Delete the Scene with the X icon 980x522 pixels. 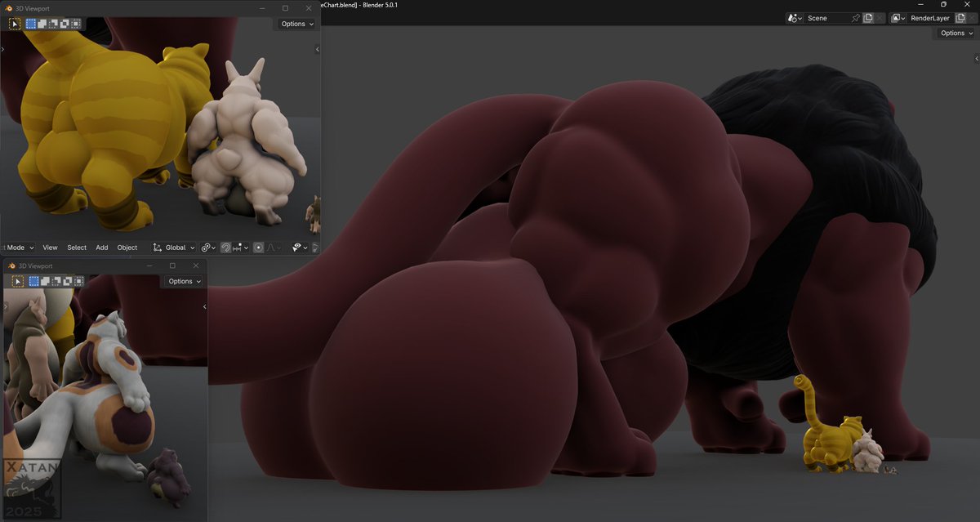pyautogui.click(x=880, y=18)
